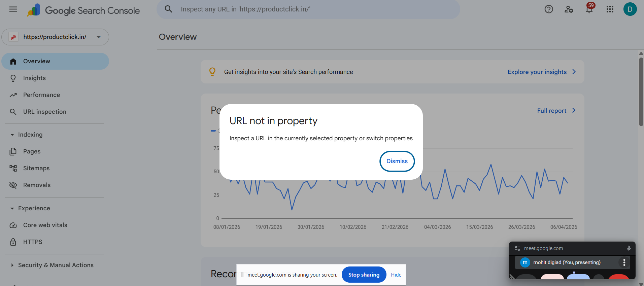Open the account avatar labeled D

[630, 9]
